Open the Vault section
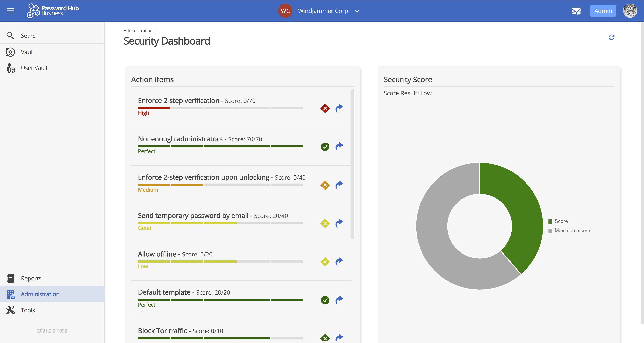644x343 pixels. pos(28,52)
